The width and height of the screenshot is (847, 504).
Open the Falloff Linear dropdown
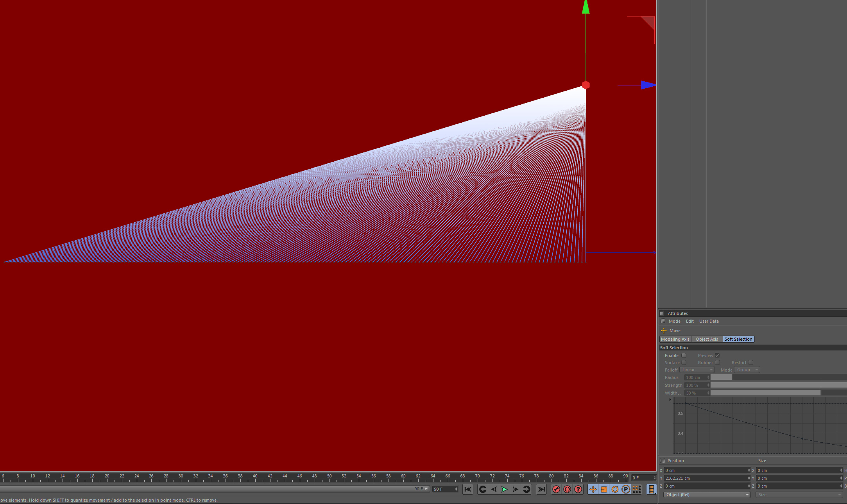coord(697,370)
